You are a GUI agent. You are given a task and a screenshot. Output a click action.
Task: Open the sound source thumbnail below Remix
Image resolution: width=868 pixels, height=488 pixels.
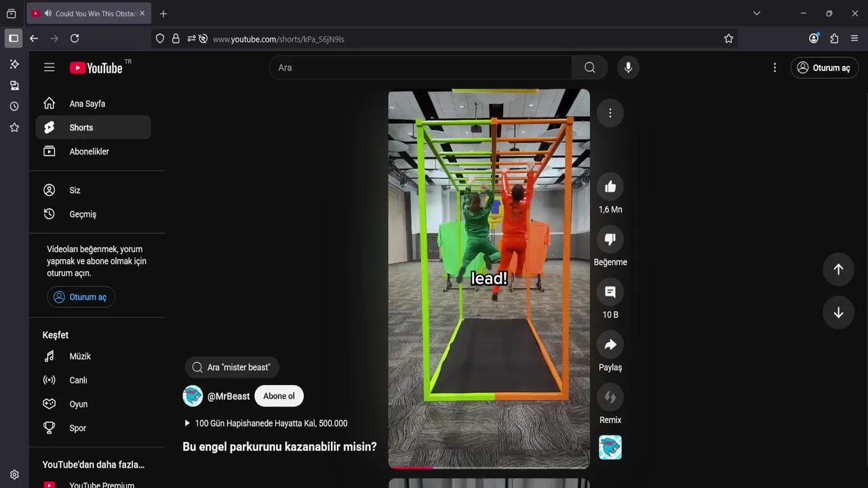pyautogui.click(x=610, y=447)
